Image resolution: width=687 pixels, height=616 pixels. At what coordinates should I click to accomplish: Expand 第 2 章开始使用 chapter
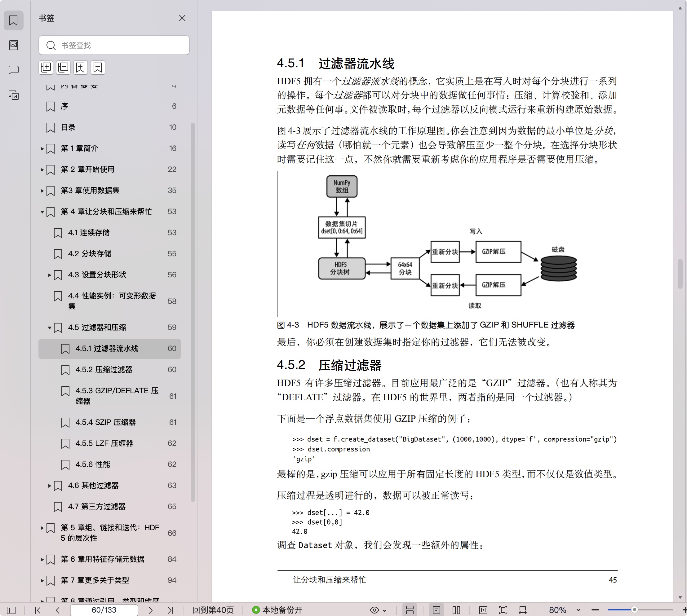42,169
